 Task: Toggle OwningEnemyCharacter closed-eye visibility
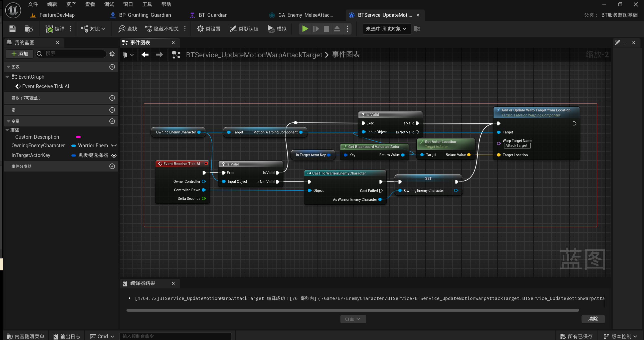114,146
